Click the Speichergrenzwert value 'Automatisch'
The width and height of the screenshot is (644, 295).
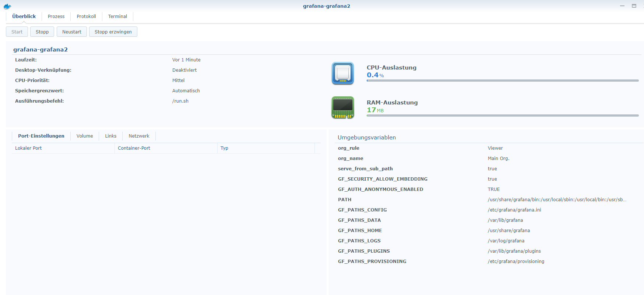(x=186, y=90)
